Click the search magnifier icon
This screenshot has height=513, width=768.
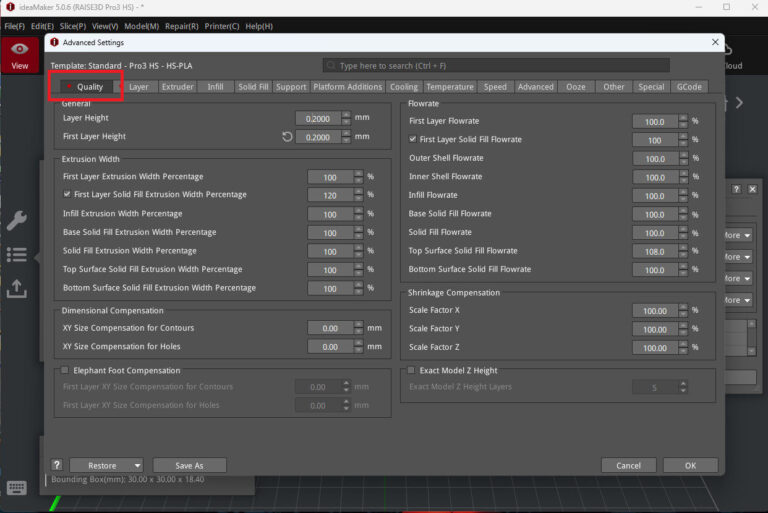click(331, 66)
